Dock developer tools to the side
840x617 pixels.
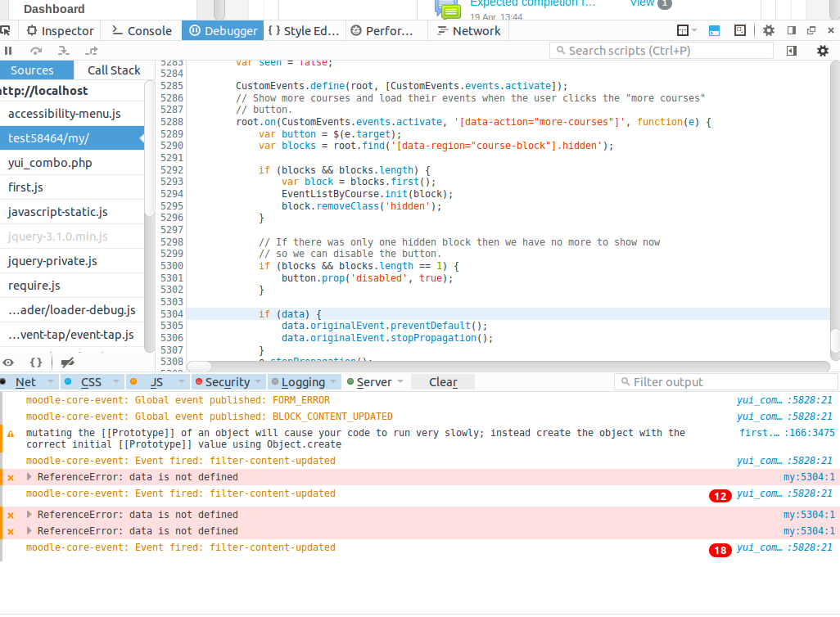point(791,30)
